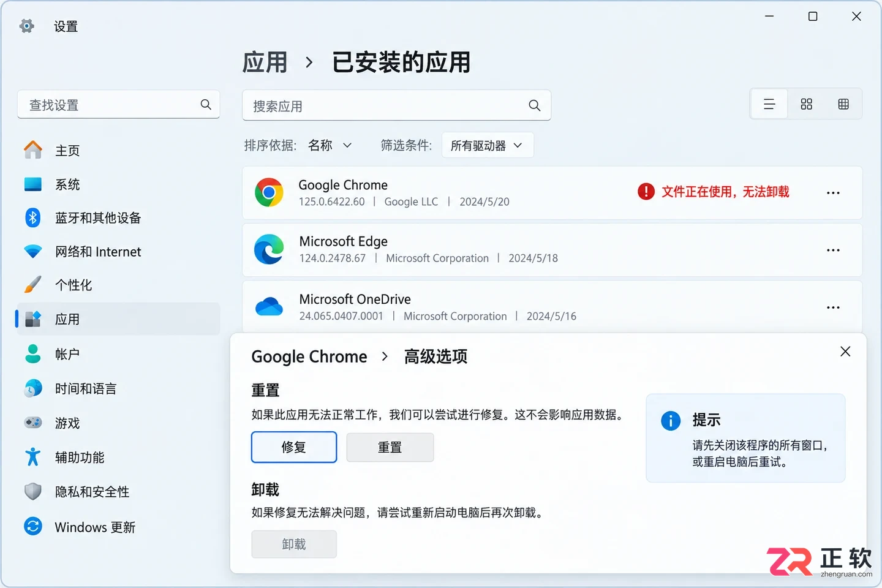The width and height of the screenshot is (882, 588).
Task: Focus the 查找设置 search field
Action: point(118,105)
